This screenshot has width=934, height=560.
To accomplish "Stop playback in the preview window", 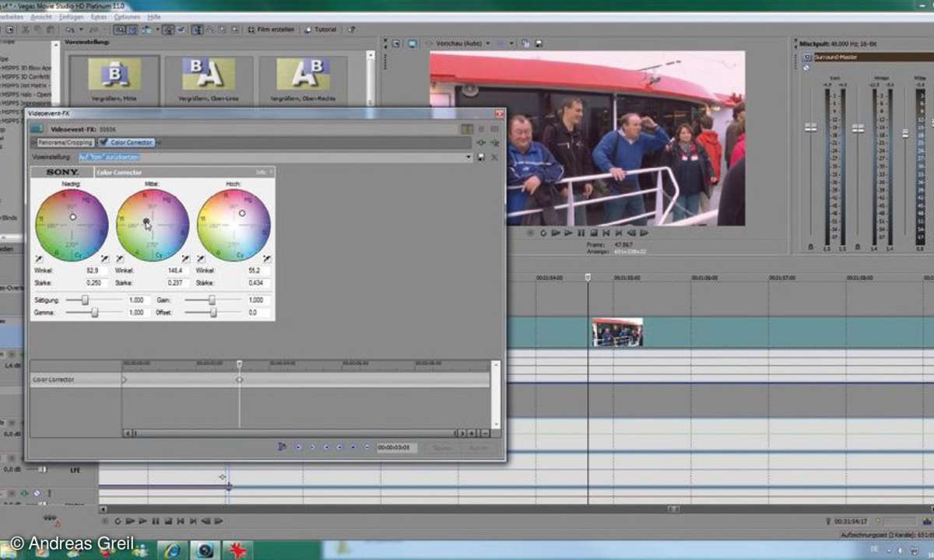I will pyautogui.click(x=593, y=232).
